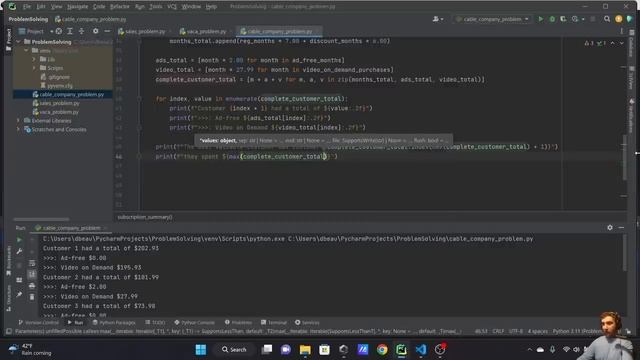
Task: Toggle soft-wrap in Run console
Action: (x=32, y=263)
